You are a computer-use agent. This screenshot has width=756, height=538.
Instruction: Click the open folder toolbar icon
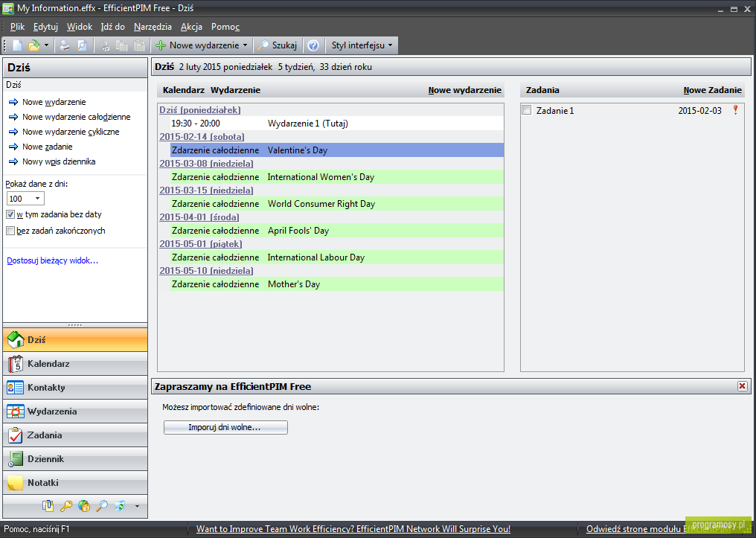(33, 45)
